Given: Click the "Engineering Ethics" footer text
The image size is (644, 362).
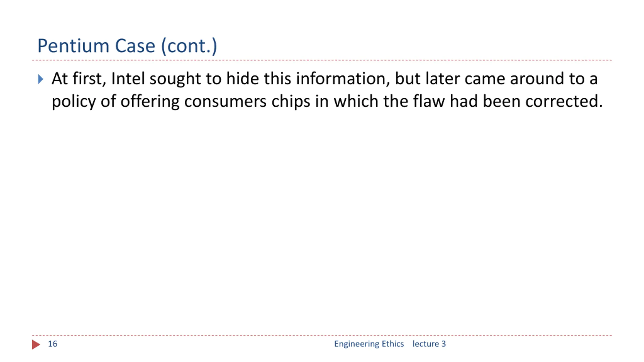Looking at the screenshot, I should pos(369,344).
